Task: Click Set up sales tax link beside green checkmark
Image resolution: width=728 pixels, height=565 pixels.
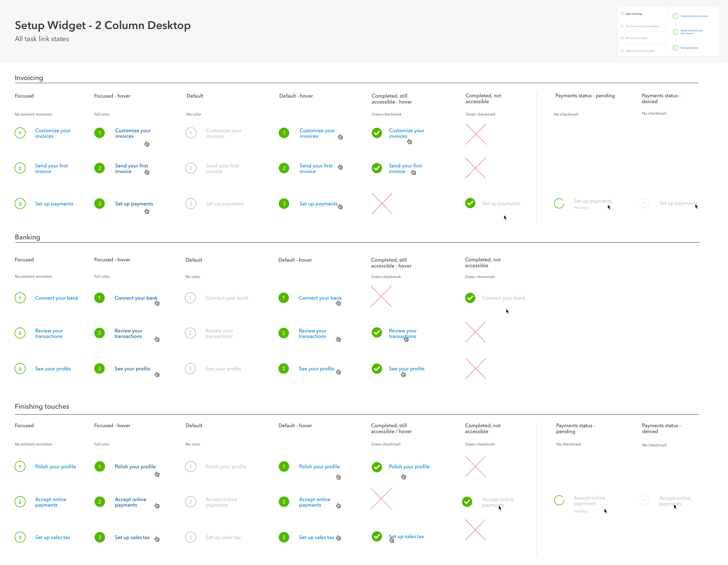Action: 406,536
